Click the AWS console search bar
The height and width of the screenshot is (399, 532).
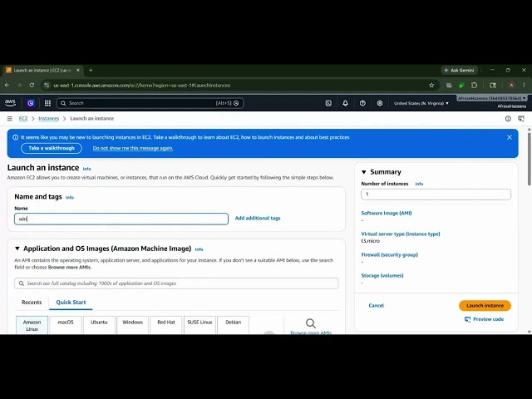(150, 103)
